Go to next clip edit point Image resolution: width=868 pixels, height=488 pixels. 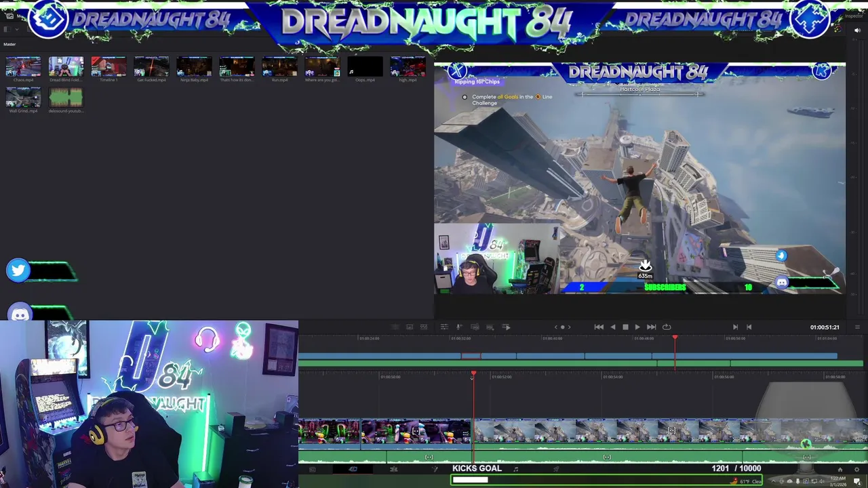735,327
